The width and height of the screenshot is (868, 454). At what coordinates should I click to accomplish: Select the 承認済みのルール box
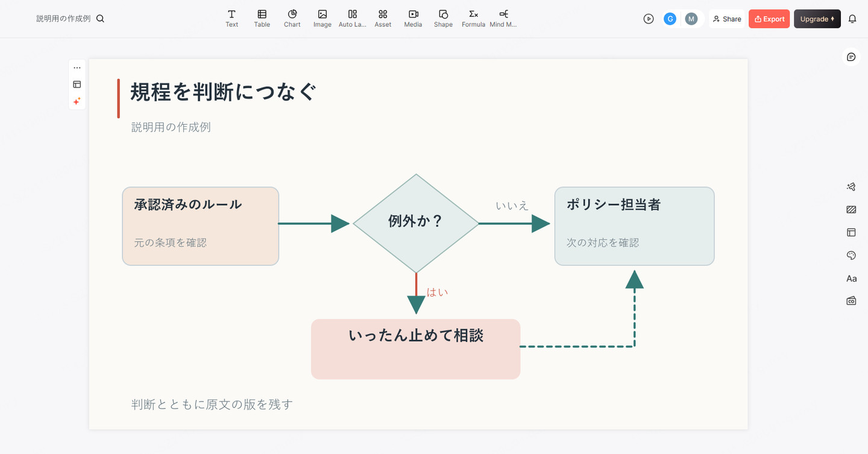click(201, 226)
